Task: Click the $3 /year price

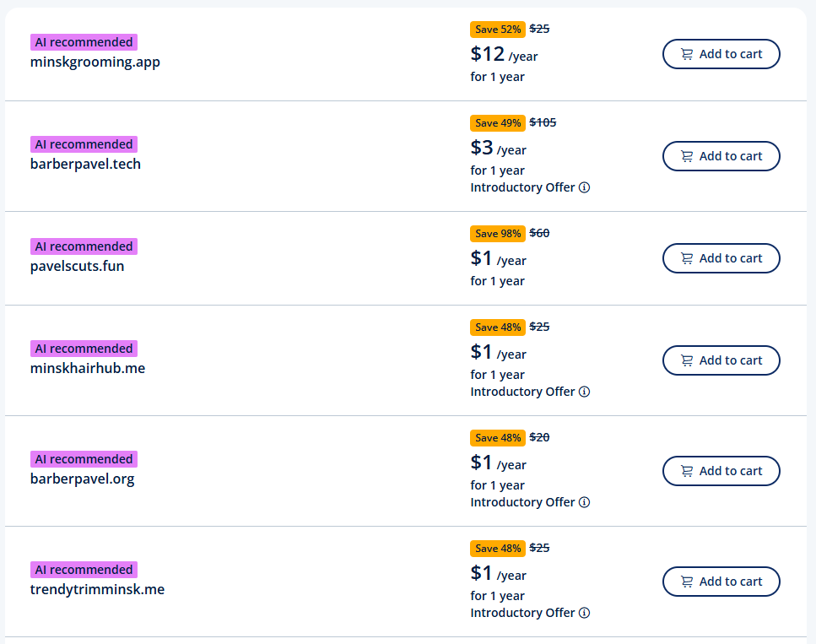Action: click(x=498, y=149)
